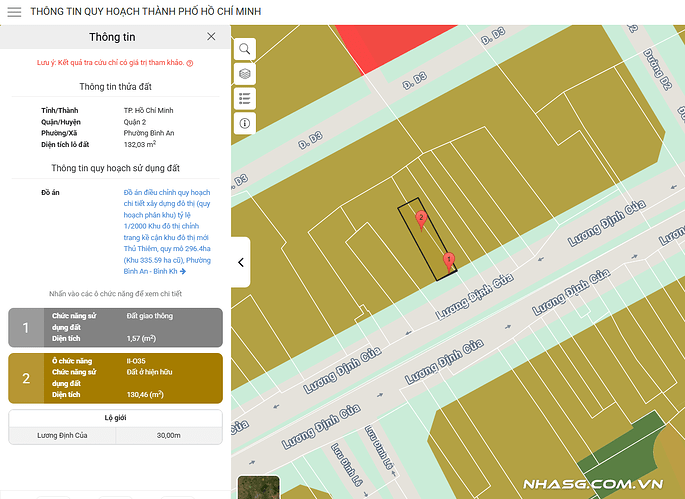This screenshot has height=499, width=685.
Task: Click arrow at end of Đồ án link
Action: click(183, 271)
